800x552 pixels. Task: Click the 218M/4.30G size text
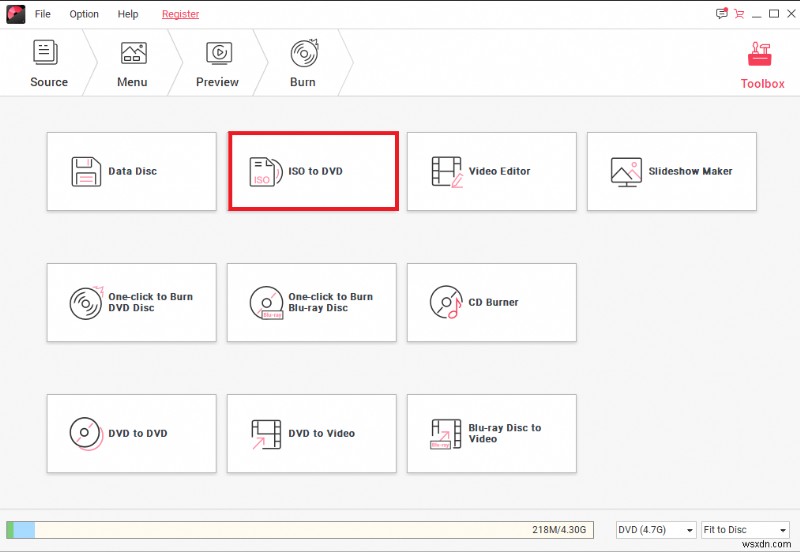pyautogui.click(x=559, y=530)
